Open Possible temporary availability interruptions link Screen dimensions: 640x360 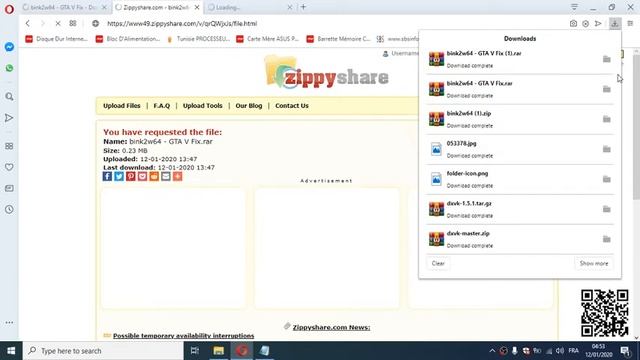[183, 336]
